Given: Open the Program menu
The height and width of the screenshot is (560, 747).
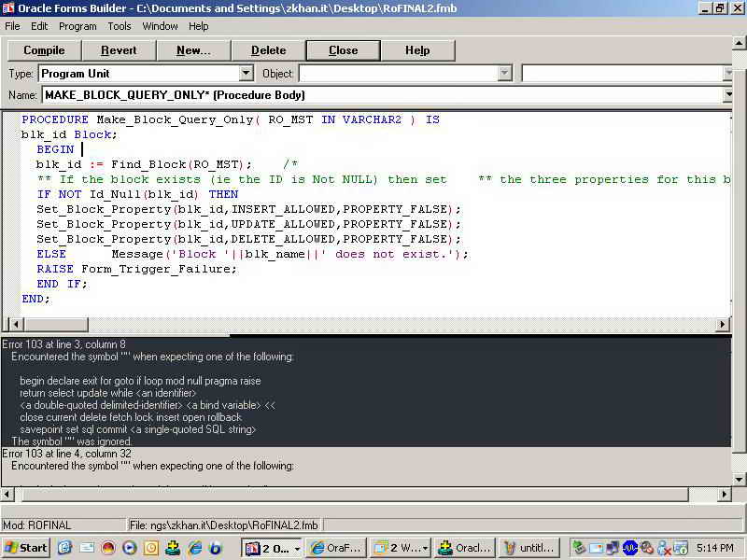Looking at the screenshot, I should pos(78,26).
